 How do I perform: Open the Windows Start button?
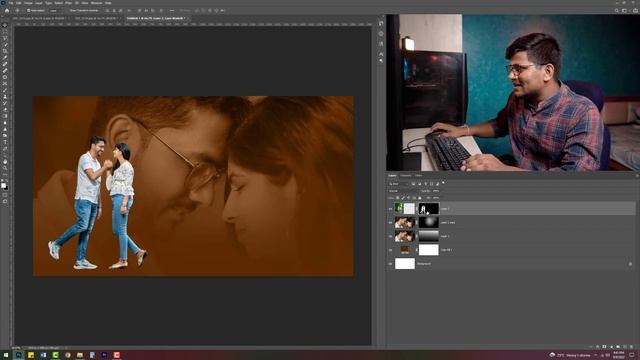pyautogui.click(x=6, y=355)
